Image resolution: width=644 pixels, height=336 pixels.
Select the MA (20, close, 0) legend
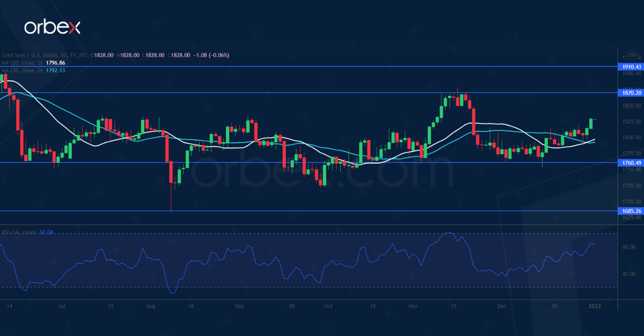tap(19, 63)
